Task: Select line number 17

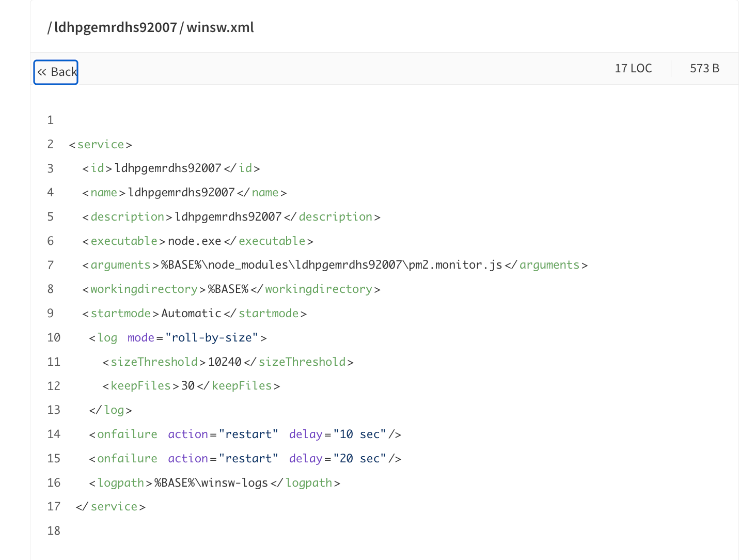Action: [54, 506]
